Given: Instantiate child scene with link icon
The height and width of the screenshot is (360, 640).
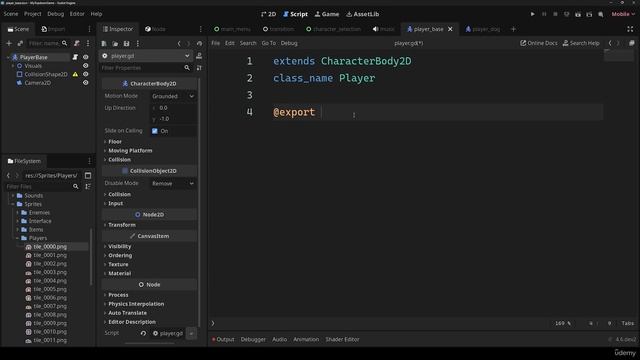Looking at the screenshot, I should click(20, 43).
